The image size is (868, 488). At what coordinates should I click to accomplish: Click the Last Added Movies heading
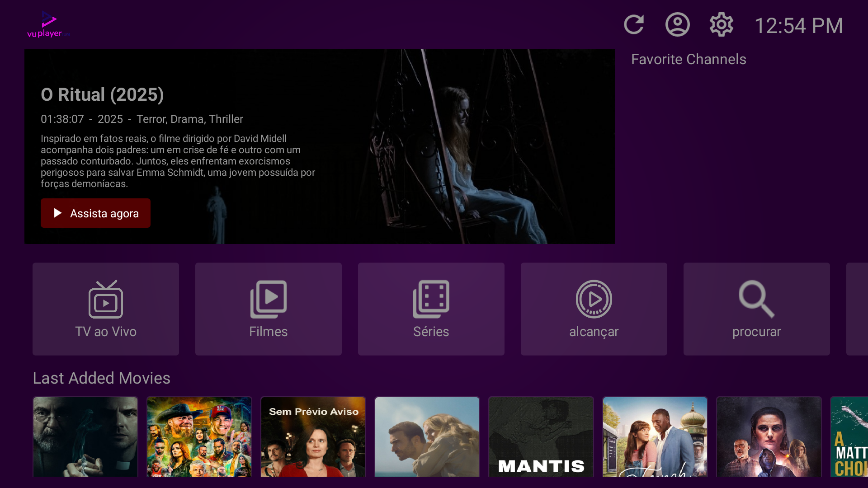click(x=101, y=378)
